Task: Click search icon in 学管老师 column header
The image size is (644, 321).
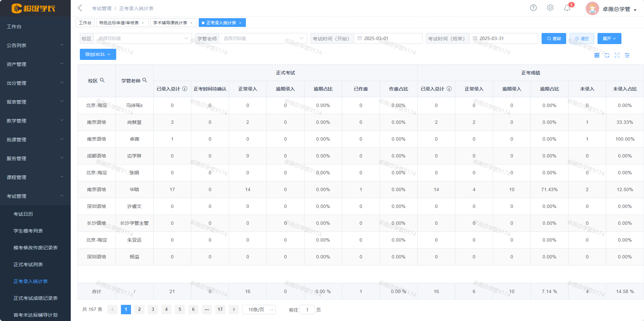Action: click(145, 80)
